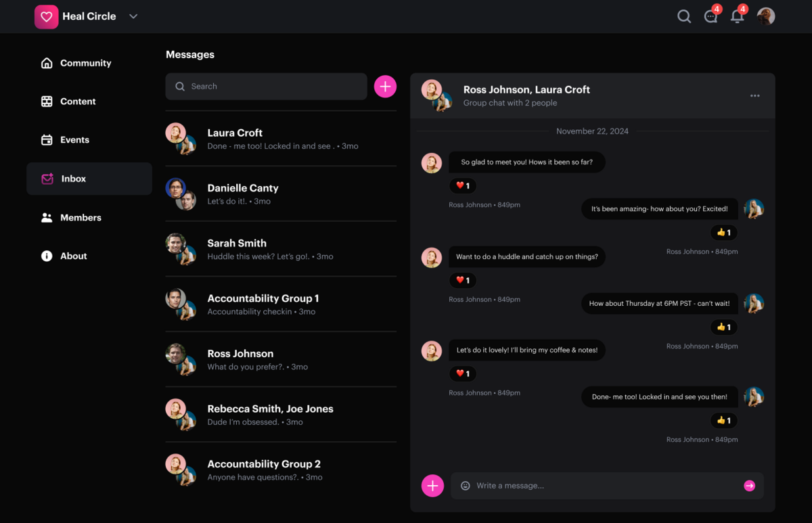Open the Danielle Canty conversation
Image resolution: width=812 pixels, height=523 pixels.
(281, 194)
